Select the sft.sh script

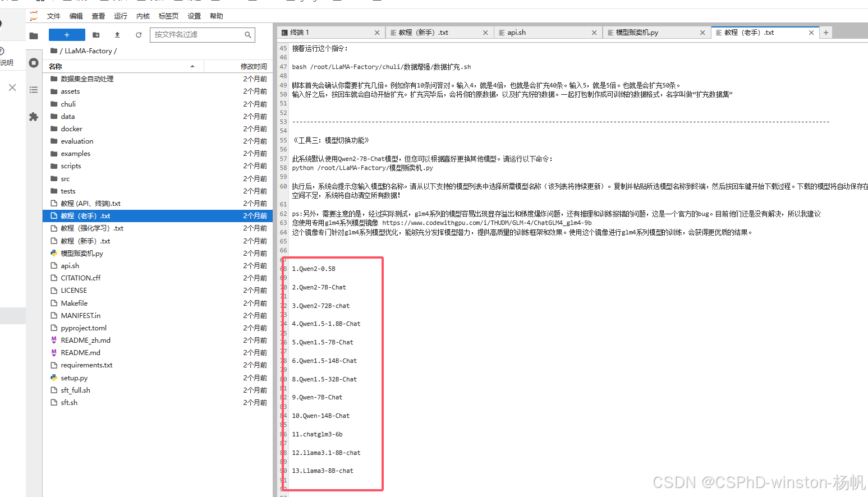click(x=158, y=403)
